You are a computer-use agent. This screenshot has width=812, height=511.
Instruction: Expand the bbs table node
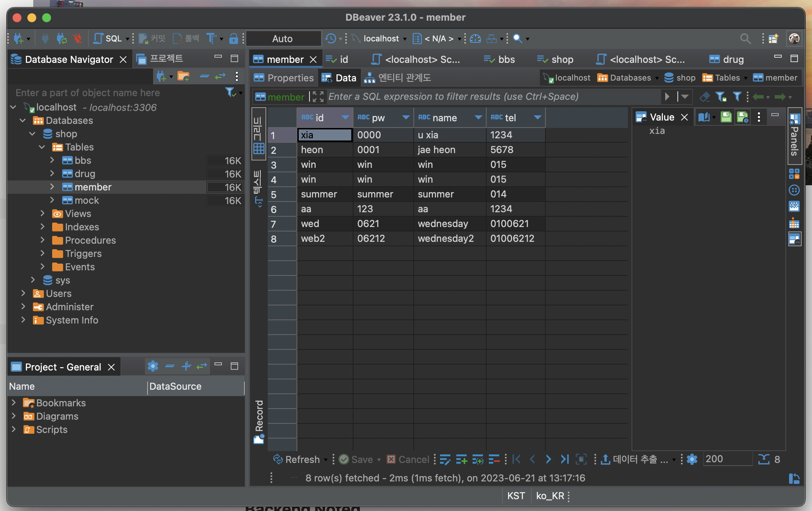click(52, 160)
